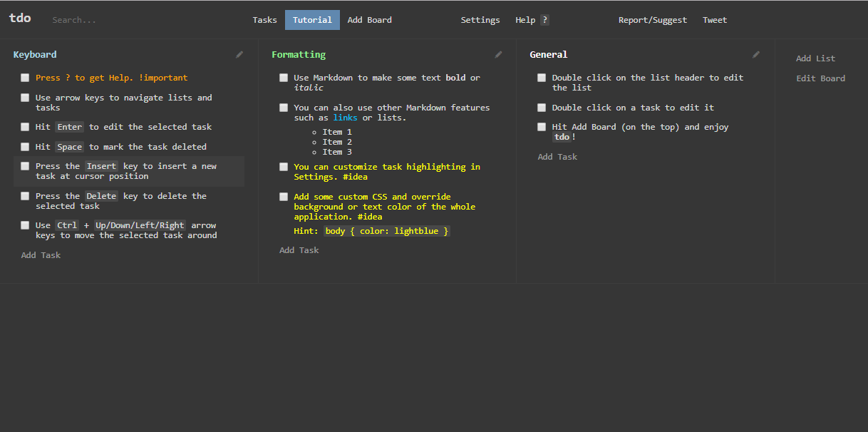The width and height of the screenshot is (868, 432).
Task: Click the 'Ctrl' key label in task
Action: 68,225
